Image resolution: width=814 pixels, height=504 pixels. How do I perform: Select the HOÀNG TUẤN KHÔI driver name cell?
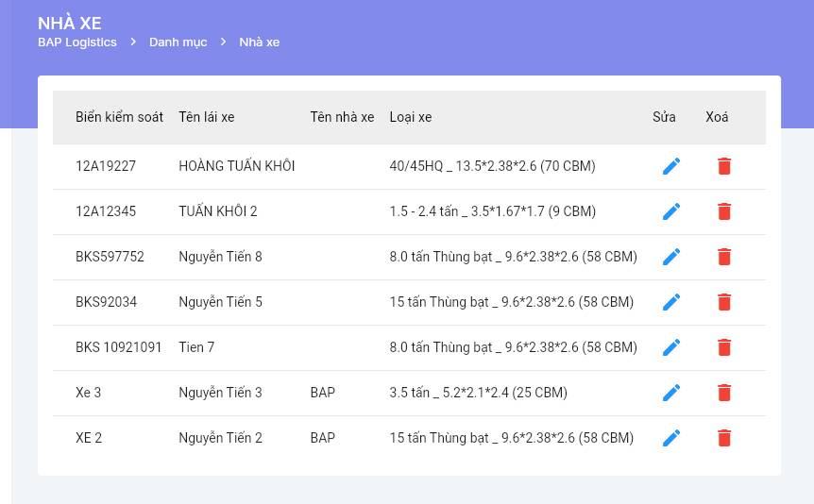236,166
